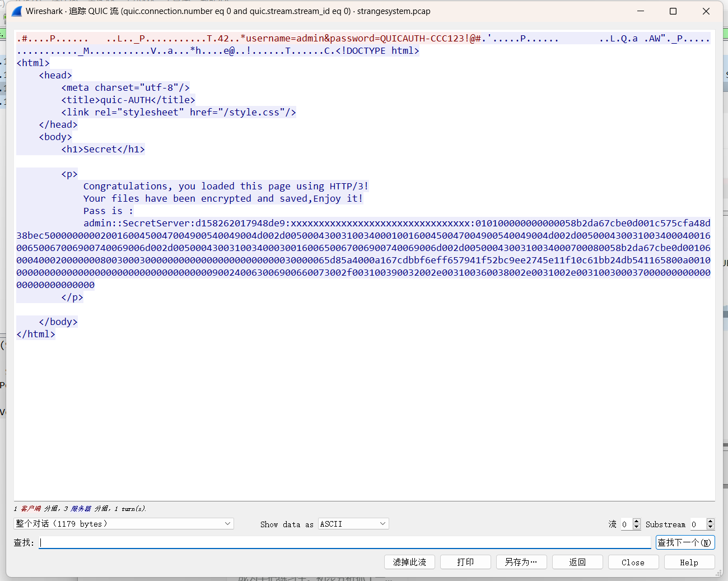Decrease the stream number stepper
728x581 pixels.
(x=636, y=527)
